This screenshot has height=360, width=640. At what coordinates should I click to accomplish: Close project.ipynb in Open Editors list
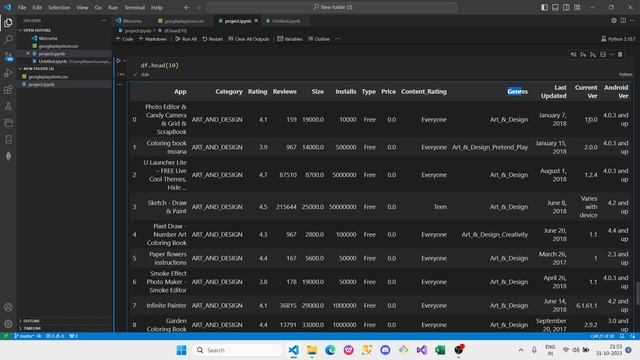coord(28,53)
